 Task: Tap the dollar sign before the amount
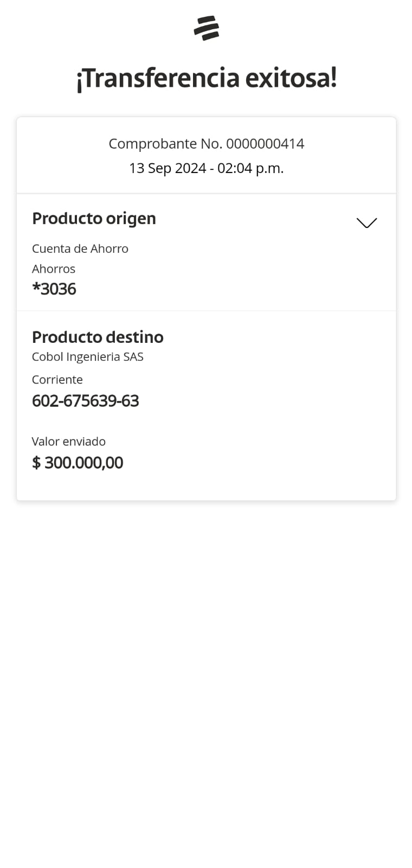[x=36, y=463]
